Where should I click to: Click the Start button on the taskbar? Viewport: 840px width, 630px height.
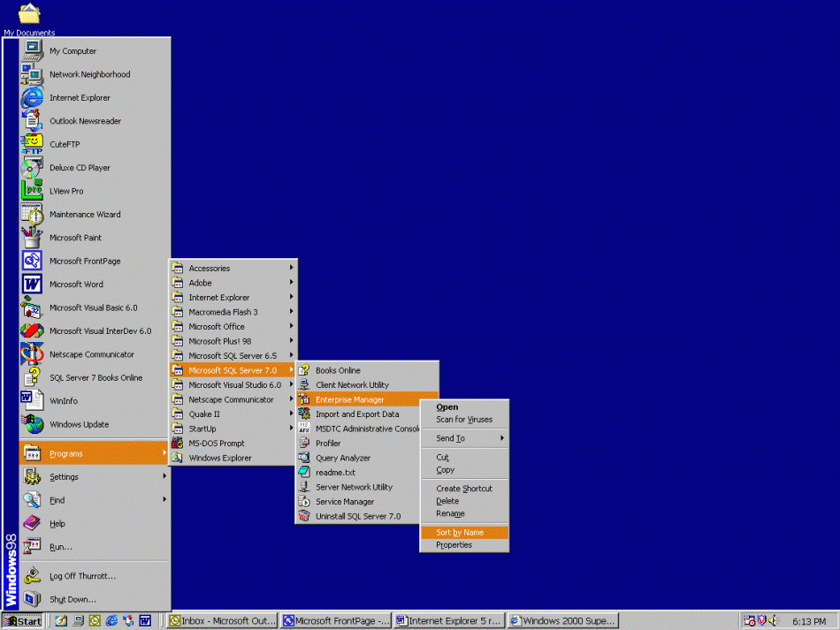pos(23,621)
